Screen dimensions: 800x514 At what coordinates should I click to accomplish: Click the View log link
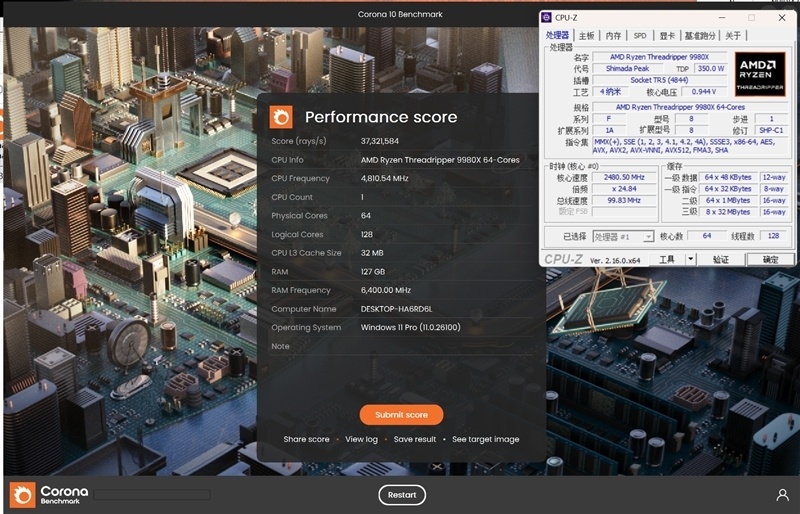pyautogui.click(x=361, y=439)
